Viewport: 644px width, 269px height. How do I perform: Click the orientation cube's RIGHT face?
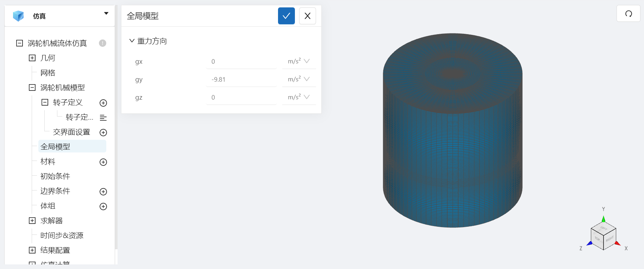click(610, 239)
